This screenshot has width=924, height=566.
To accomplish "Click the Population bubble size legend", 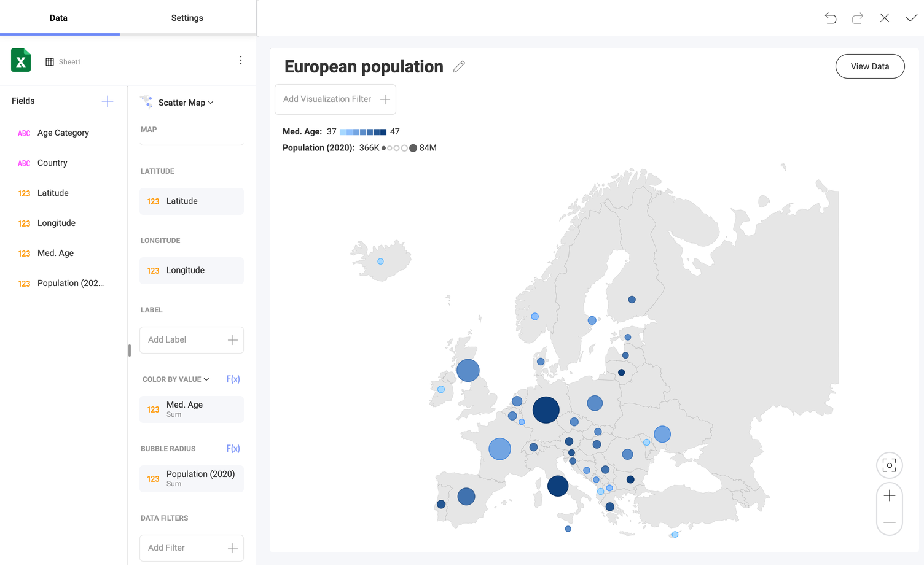I will (399, 148).
